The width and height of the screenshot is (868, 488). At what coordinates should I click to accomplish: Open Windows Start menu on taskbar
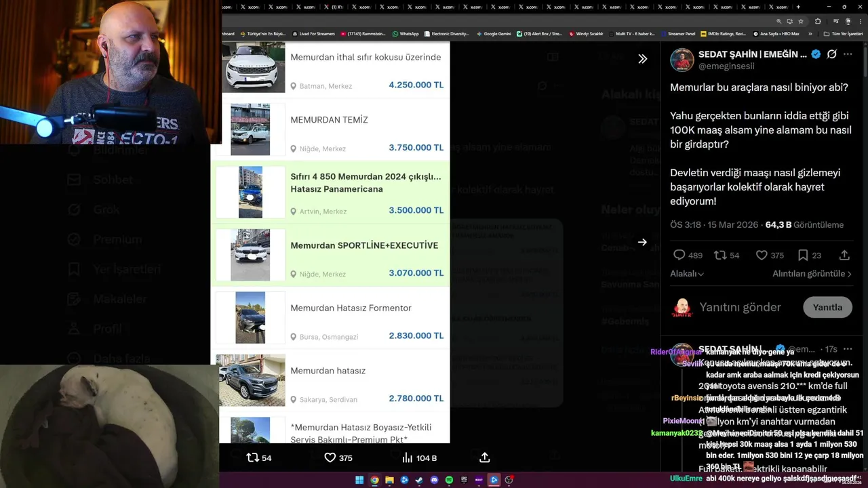pos(359,480)
